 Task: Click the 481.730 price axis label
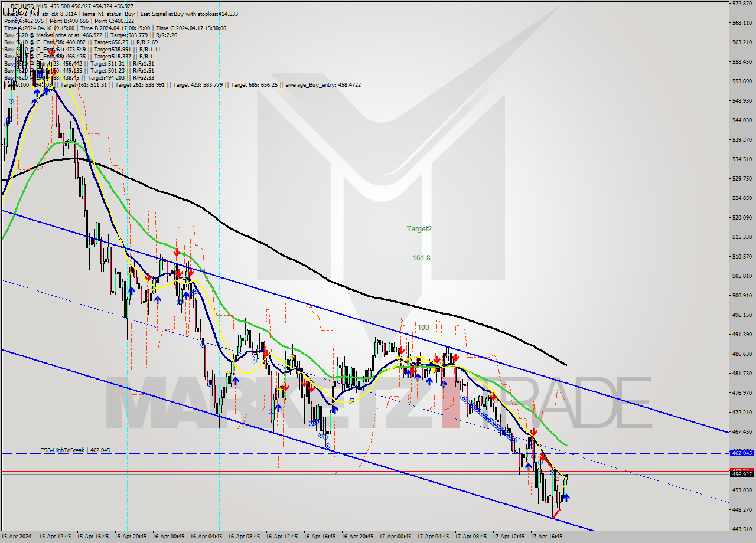(x=742, y=373)
